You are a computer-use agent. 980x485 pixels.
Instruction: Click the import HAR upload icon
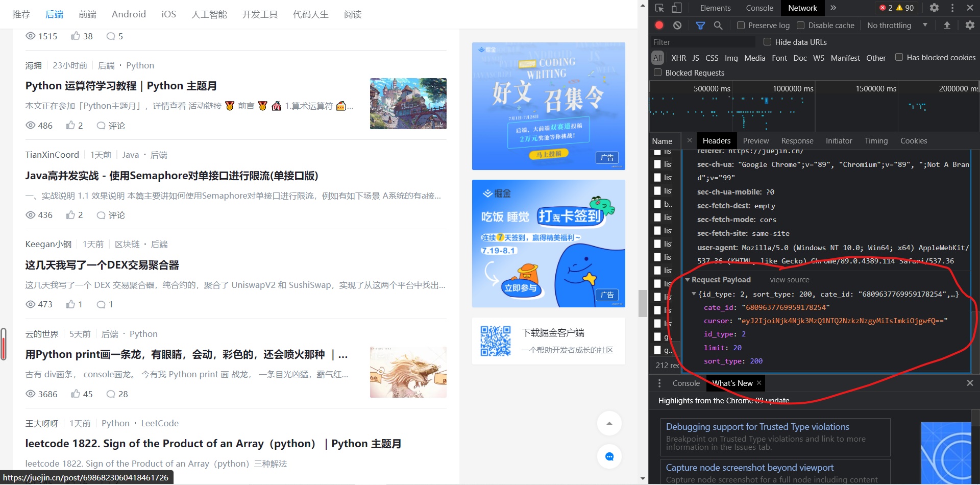(947, 25)
